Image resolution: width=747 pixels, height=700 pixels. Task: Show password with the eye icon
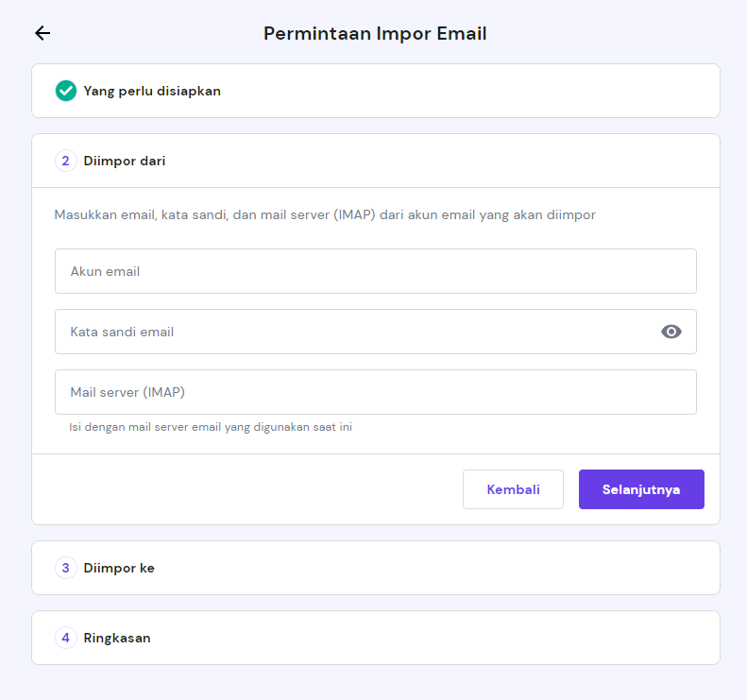point(671,332)
